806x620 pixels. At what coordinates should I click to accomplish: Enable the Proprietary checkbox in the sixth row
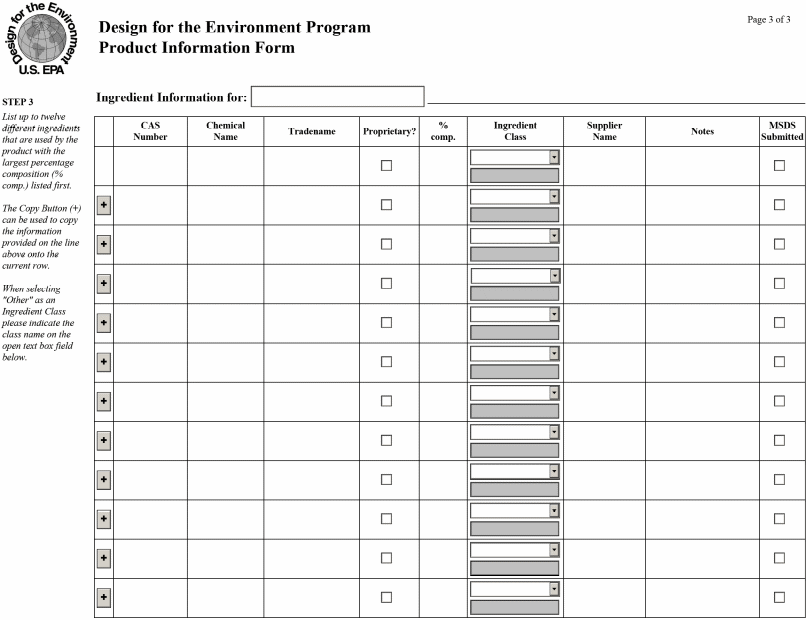pyautogui.click(x=386, y=362)
